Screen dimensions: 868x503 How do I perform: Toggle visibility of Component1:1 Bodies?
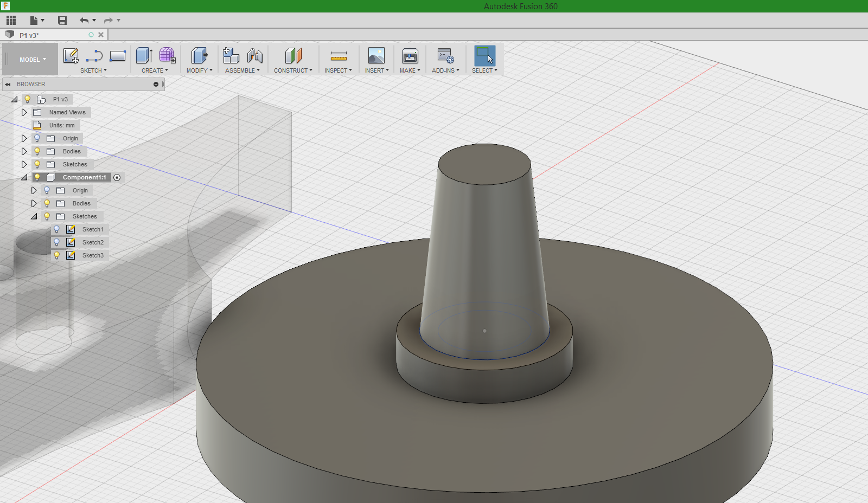[x=47, y=203]
